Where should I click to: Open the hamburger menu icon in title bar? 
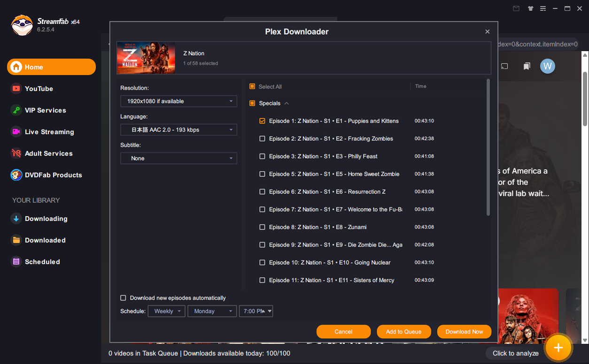click(x=543, y=8)
